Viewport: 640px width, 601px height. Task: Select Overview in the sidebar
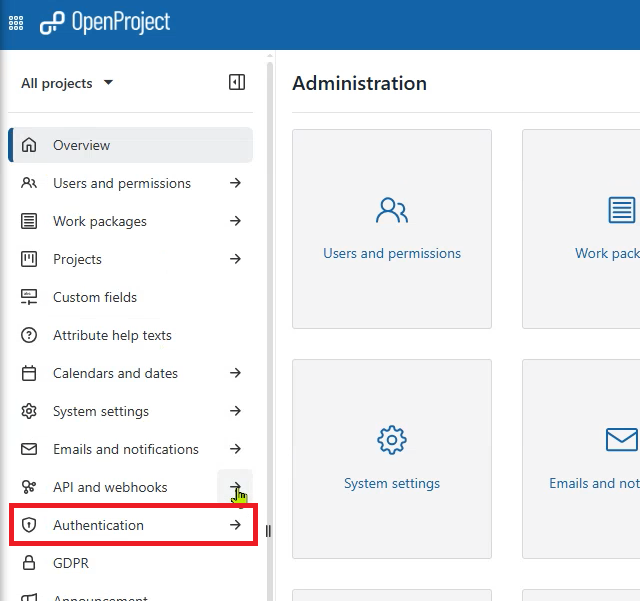point(131,145)
